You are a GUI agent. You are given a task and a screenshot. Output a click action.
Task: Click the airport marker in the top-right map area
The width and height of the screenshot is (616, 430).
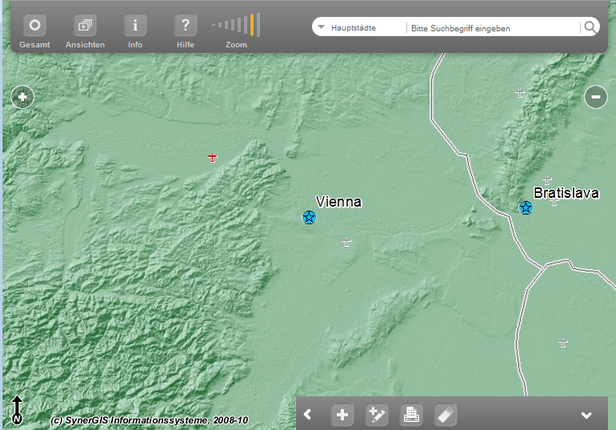pyautogui.click(x=520, y=94)
